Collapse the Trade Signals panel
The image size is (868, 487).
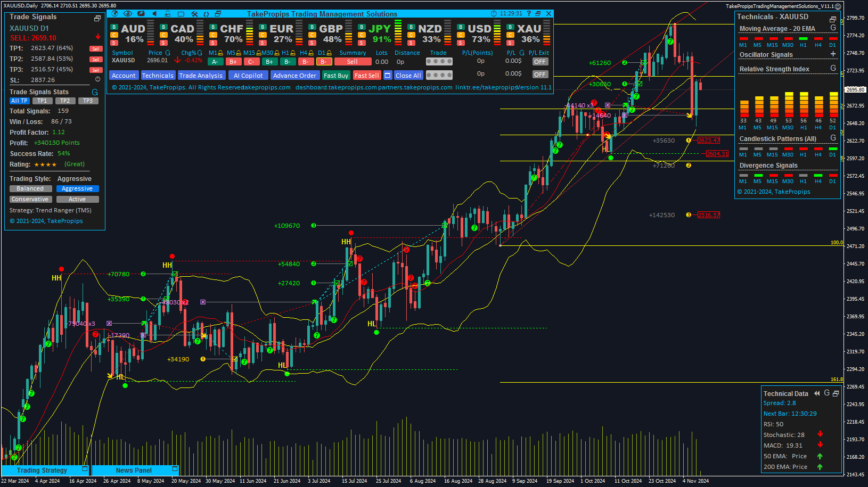[x=97, y=18]
